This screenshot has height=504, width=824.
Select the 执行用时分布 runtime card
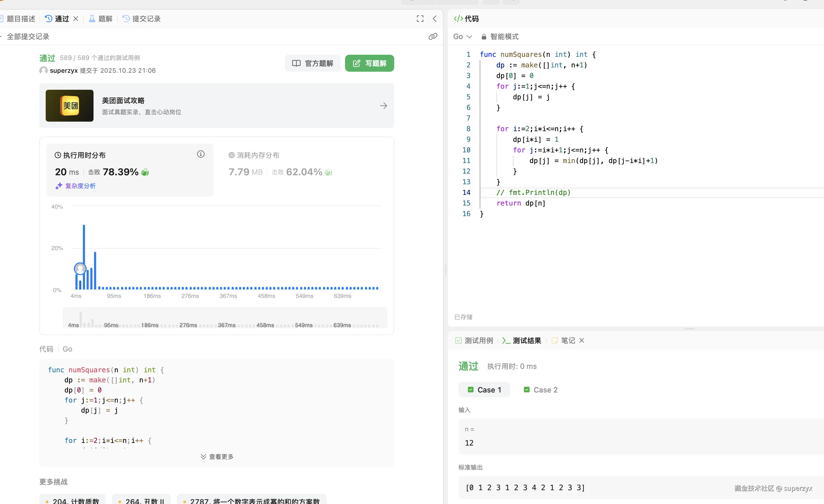[130, 170]
